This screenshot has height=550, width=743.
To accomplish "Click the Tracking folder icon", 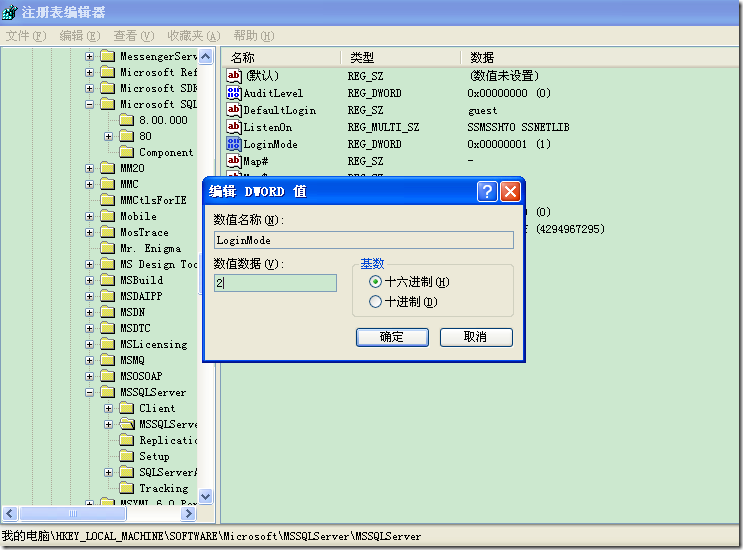I will tap(127, 488).
